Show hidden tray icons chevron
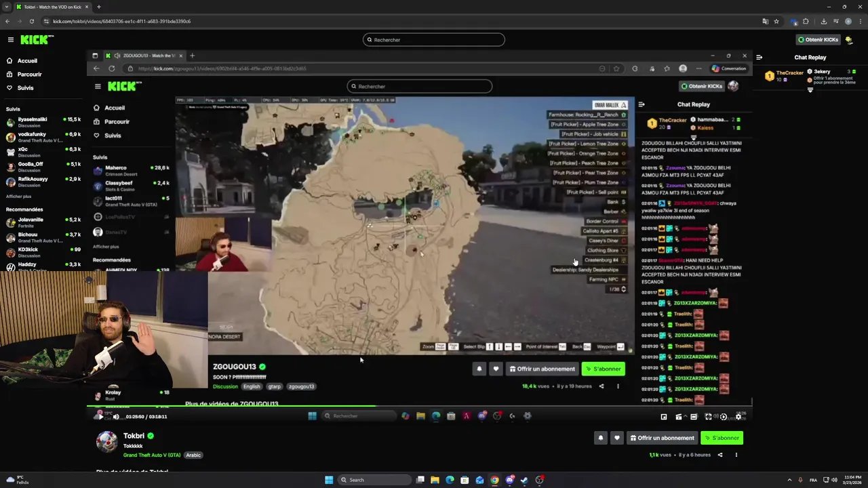The width and height of the screenshot is (868, 488). pyautogui.click(x=789, y=480)
